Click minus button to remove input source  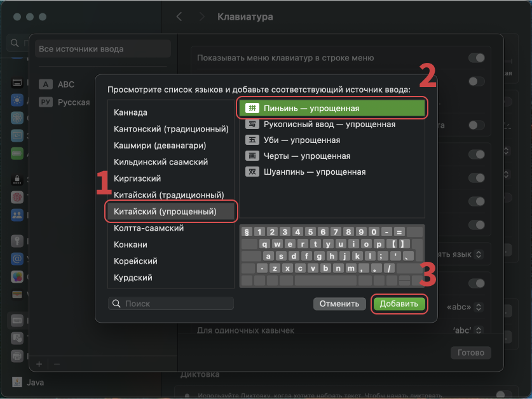click(x=57, y=364)
